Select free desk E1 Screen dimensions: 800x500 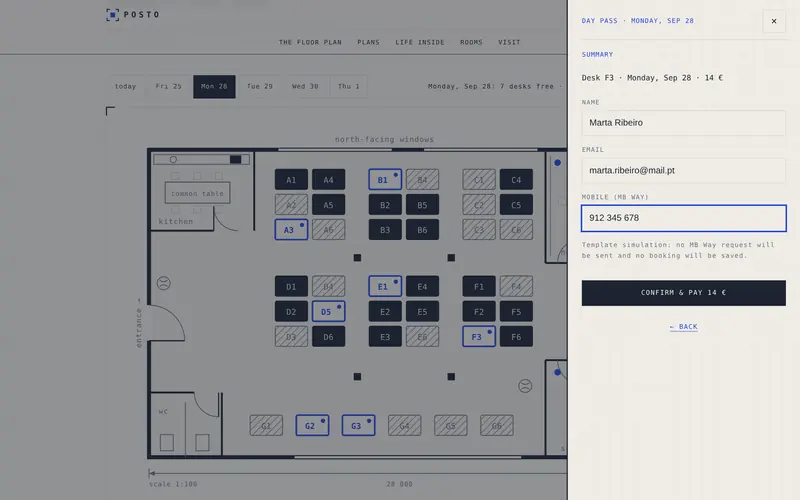385,286
